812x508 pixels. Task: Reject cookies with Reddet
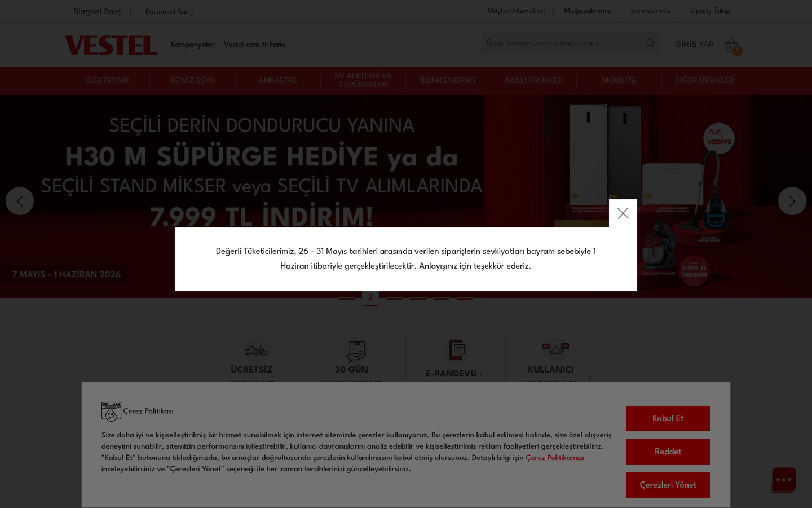pos(668,452)
